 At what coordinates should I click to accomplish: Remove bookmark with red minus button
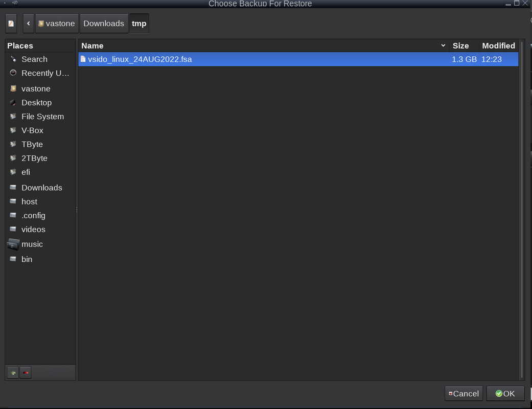(26, 373)
